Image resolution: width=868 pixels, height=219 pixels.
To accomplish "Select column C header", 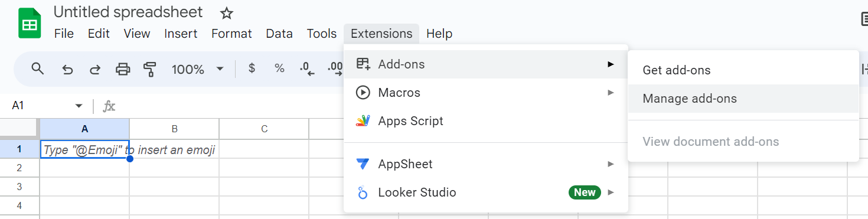I will [x=264, y=129].
